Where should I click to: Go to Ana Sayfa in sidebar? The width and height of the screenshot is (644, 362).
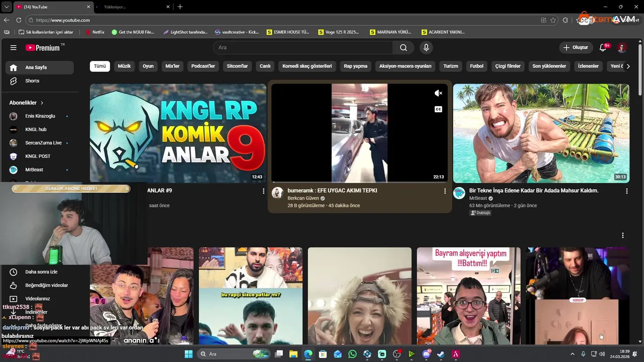(40, 67)
